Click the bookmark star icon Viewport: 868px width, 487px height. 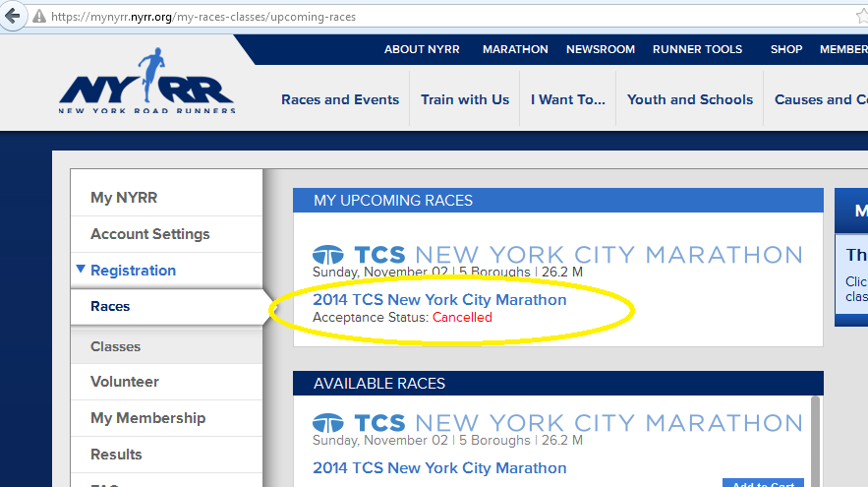pyautogui.click(x=862, y=17)
